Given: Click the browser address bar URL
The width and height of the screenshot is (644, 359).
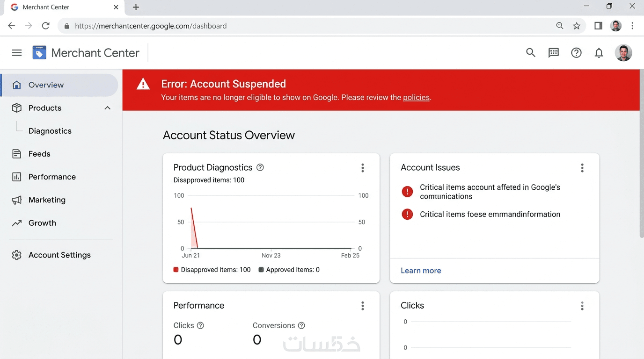Looking at the screenshot, I should 151,26.
